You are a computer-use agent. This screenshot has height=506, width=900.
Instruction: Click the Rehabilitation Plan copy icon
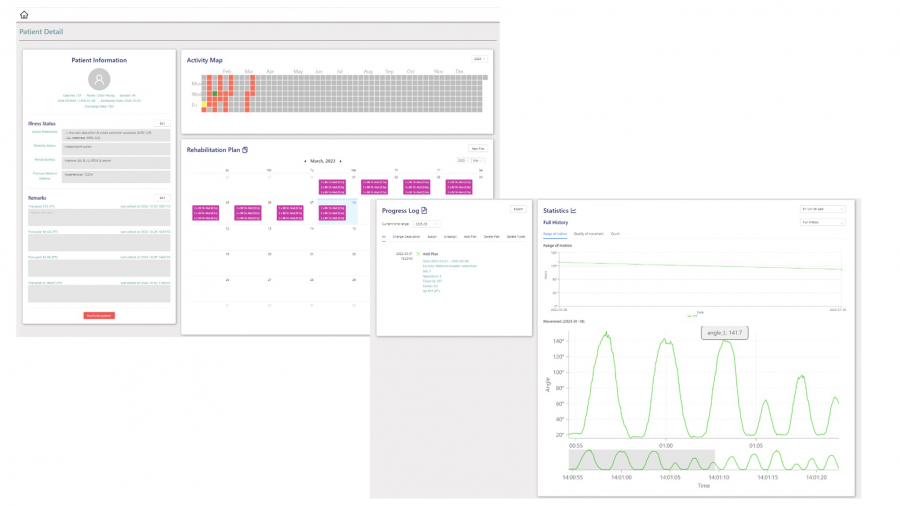tap(246, 150)
